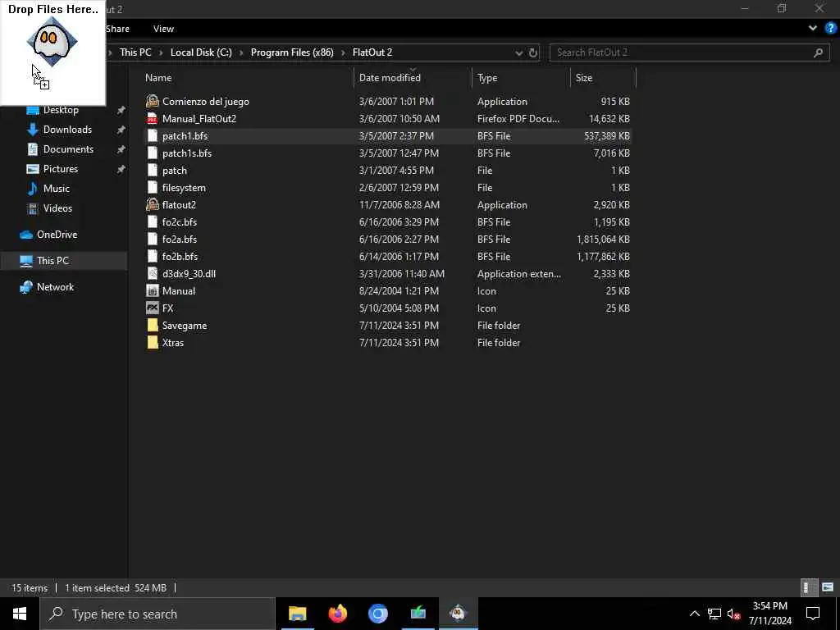Screen dimensions: 840x630
Task: Open File Explorer from the taskbar
Action: pos(297,614)
